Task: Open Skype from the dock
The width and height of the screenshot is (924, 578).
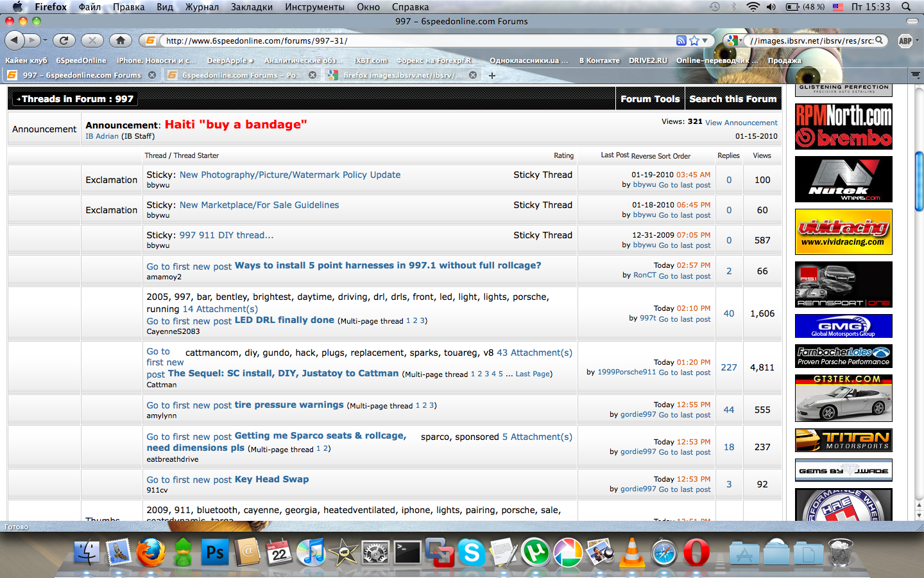Action: [472, 552]
